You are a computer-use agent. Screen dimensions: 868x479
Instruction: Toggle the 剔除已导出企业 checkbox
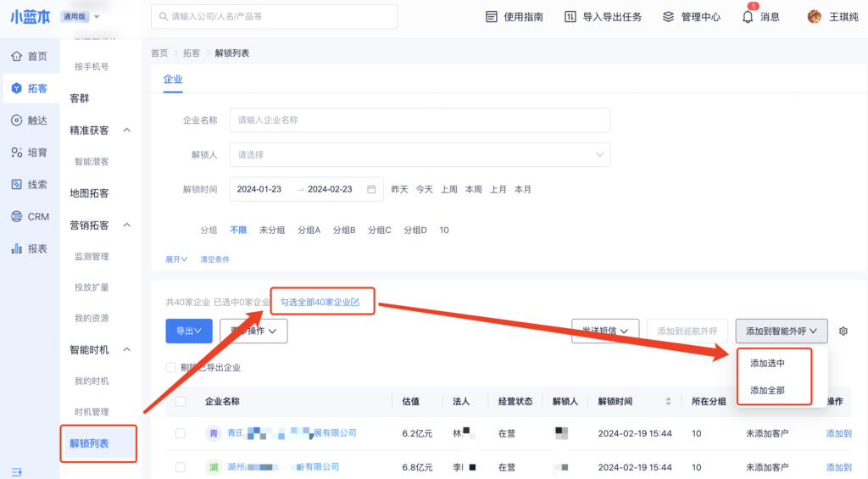click(171, 368)
